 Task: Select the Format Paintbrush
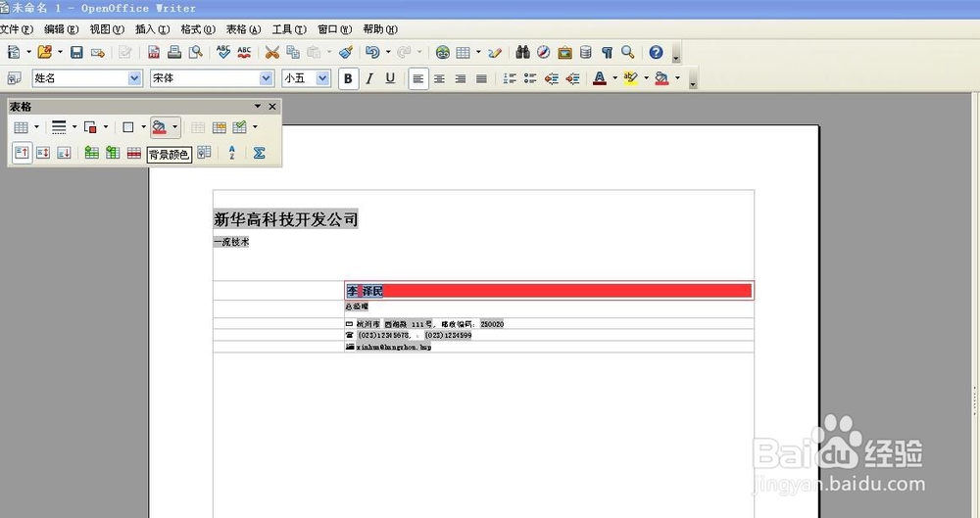click(346, 53)
